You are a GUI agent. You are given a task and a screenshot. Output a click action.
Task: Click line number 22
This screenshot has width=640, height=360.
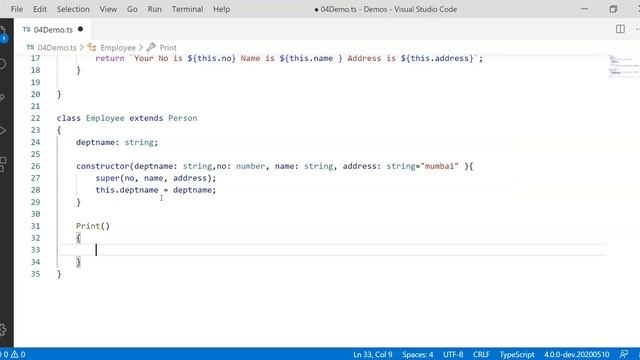(x=36, y=118)
